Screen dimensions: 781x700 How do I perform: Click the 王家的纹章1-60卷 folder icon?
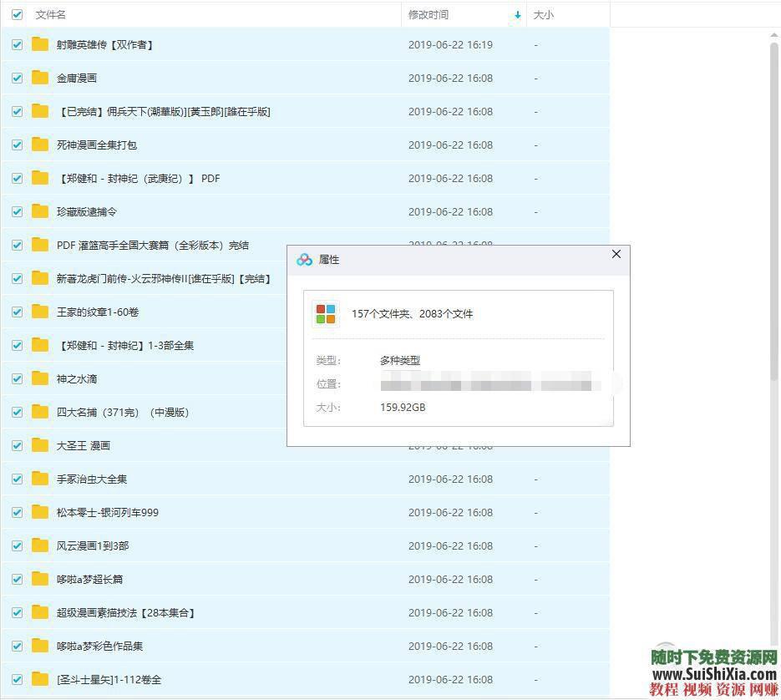tap(39, 312)
